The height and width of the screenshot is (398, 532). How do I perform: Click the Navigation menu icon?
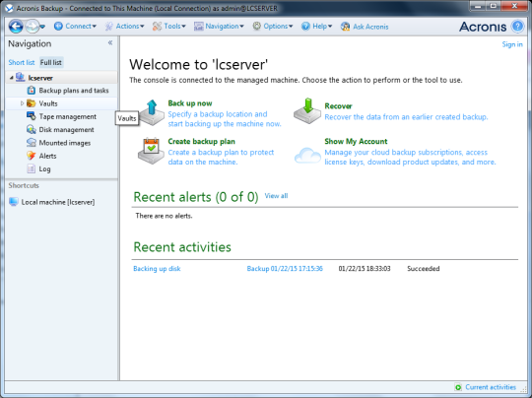click(198, 27)
